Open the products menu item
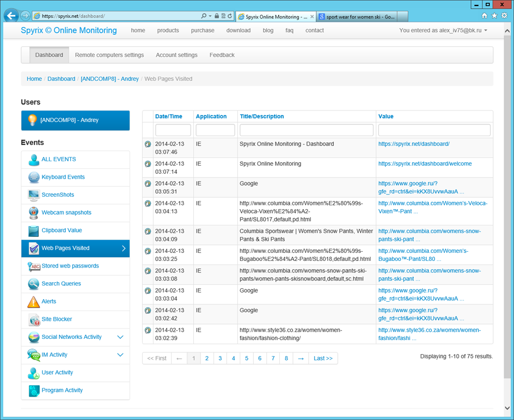The height and width of the screenshot is (420, 514). coord(168,31)
